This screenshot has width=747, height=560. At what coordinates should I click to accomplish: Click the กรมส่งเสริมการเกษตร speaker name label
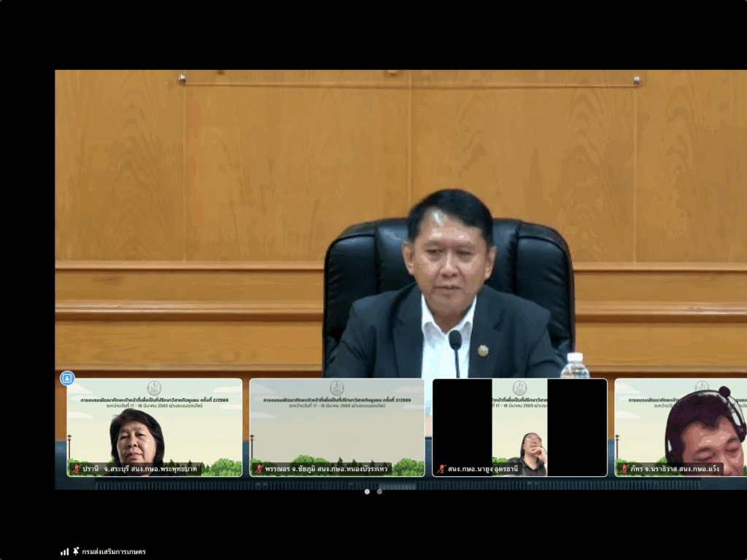click(x=114, y=551)
